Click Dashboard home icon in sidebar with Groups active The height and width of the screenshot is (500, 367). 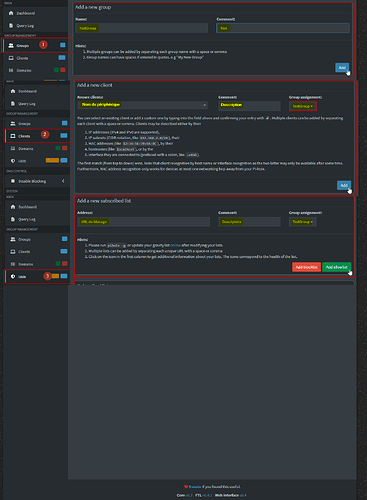tap(11, 13)
